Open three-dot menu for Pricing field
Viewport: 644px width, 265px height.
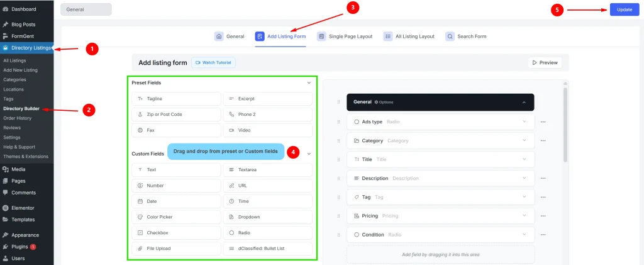click(x=543, y=216)
